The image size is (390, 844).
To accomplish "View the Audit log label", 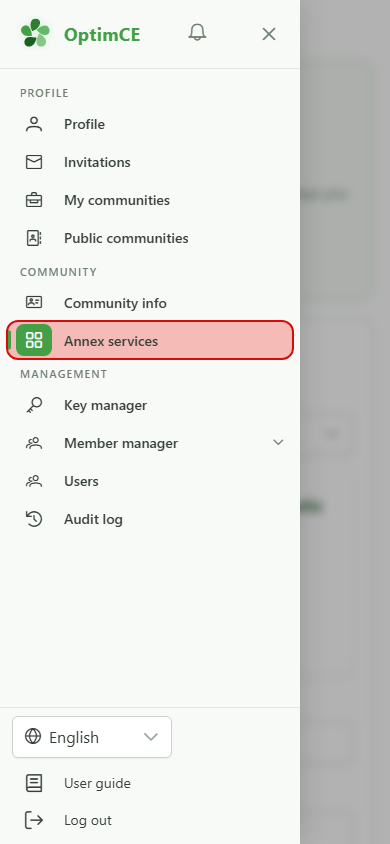I will tap(93, 519).
